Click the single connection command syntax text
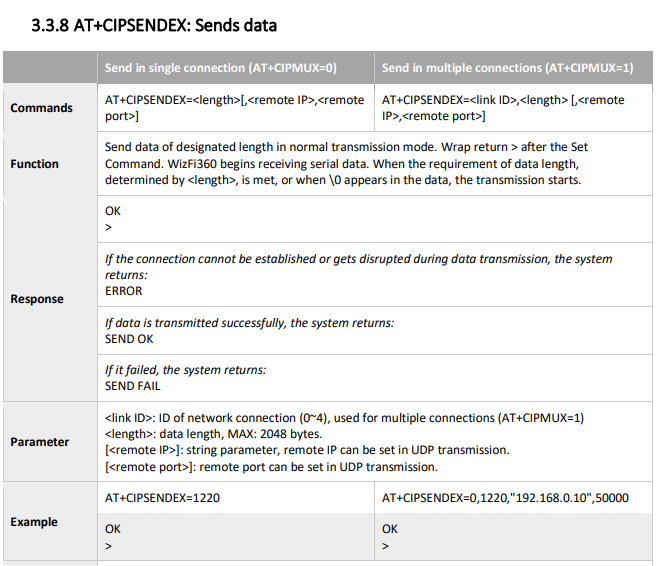659x566 pixels. (x=235, y=108)
